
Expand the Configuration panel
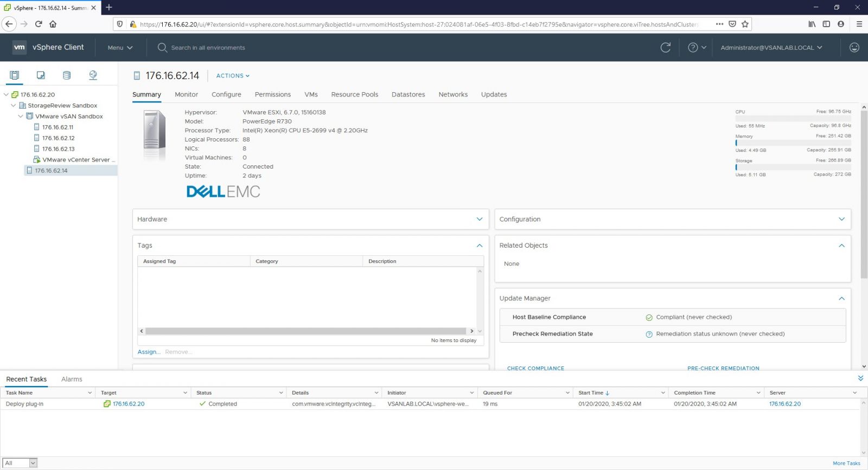point(841,219)
